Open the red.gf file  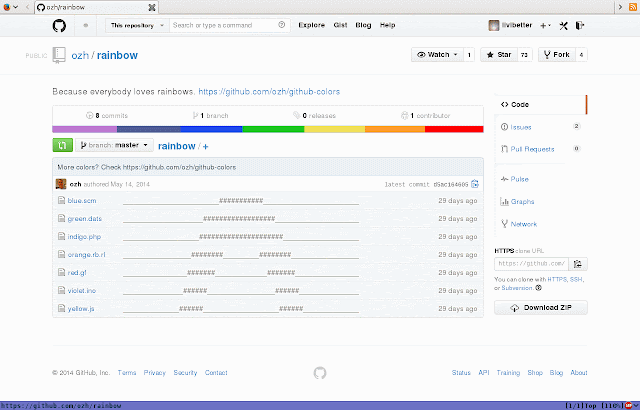point(77,273)
